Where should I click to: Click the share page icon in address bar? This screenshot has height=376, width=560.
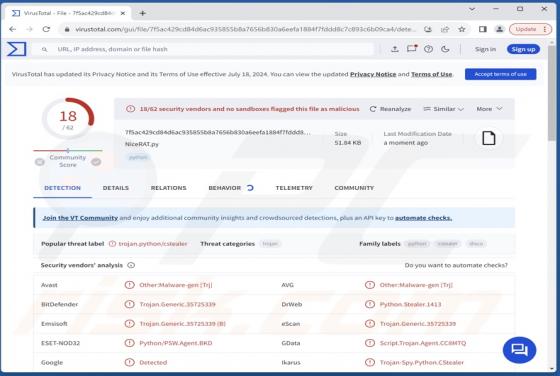pyautogui.click(x=445, y=29)
